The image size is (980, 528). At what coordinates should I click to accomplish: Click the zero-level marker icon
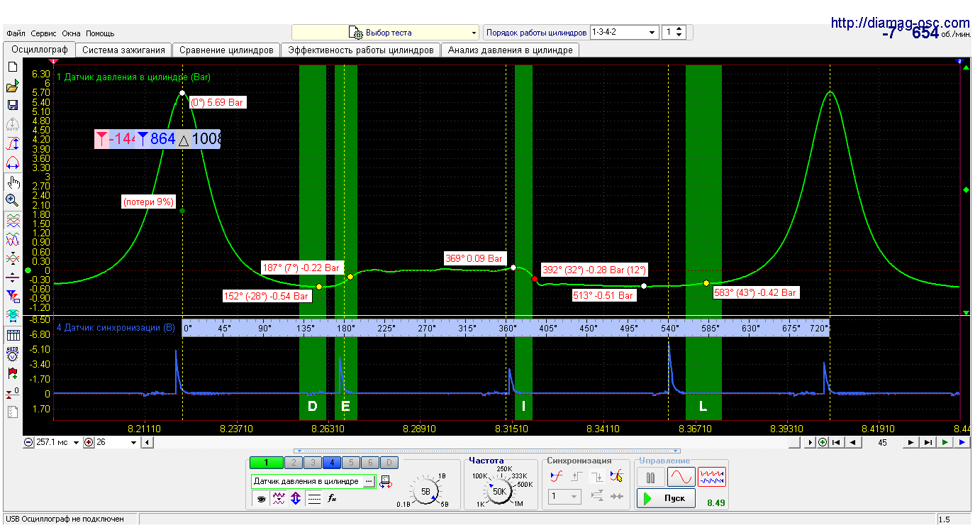click(12, 392)
